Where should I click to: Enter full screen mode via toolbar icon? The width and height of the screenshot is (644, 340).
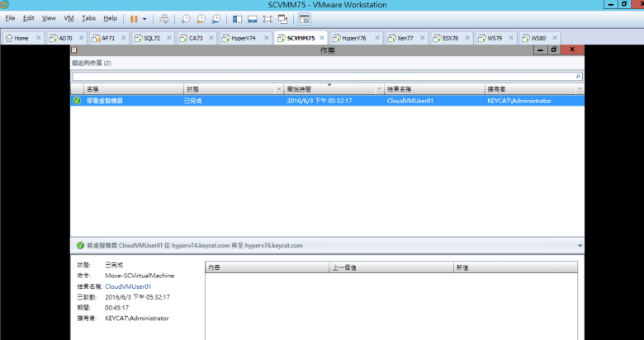tap(268, 18)
